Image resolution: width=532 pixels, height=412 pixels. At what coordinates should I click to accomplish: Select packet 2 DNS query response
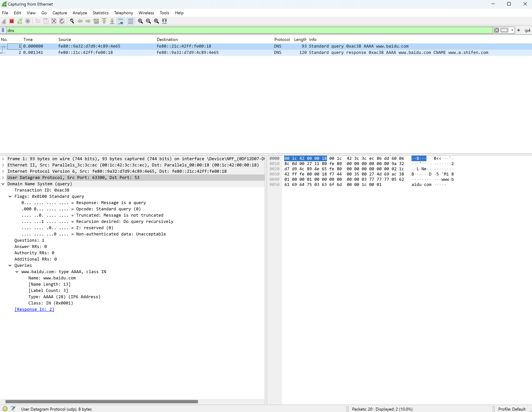click(x=266, y=53)
